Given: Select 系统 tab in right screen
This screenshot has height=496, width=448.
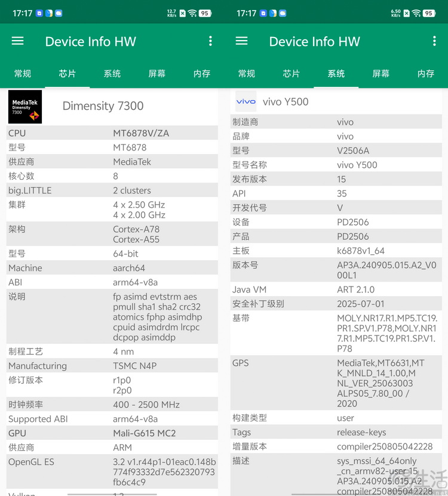Looking at the screenshot, I should 336,73.
